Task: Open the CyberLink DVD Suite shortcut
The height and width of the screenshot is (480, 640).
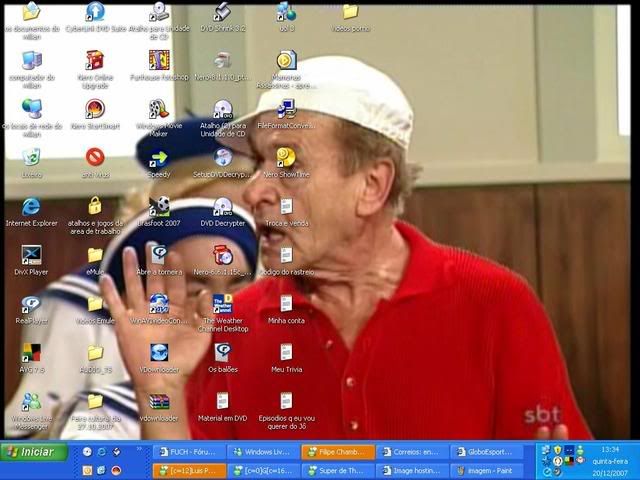Action: 95,12
